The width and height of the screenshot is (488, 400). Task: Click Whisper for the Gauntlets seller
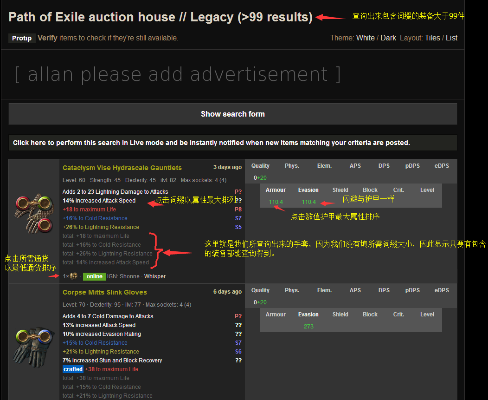155,276
